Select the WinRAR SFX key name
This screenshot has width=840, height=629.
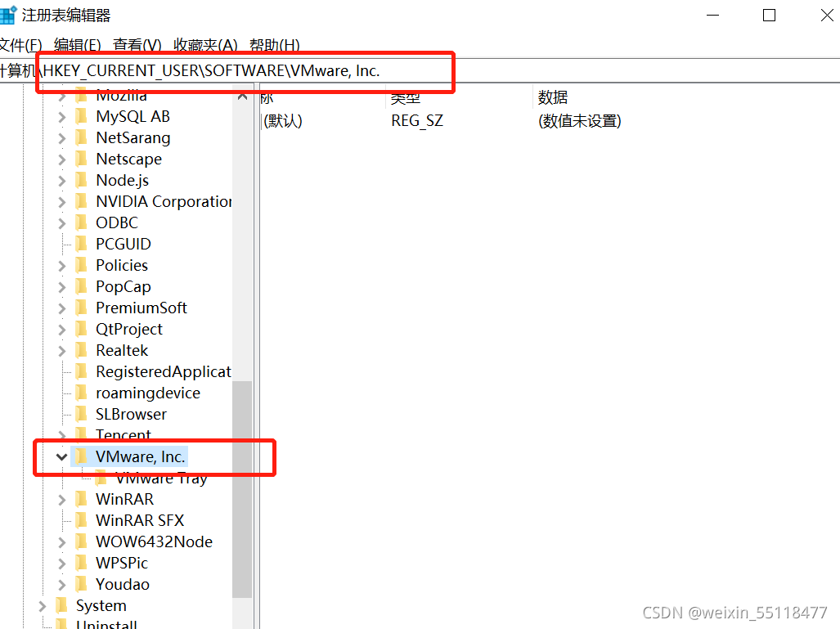click(140, 520)
